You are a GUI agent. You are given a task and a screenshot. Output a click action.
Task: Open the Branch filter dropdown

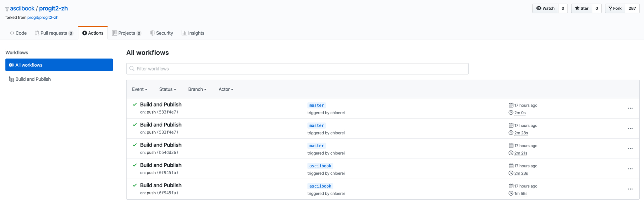(197, 89)
